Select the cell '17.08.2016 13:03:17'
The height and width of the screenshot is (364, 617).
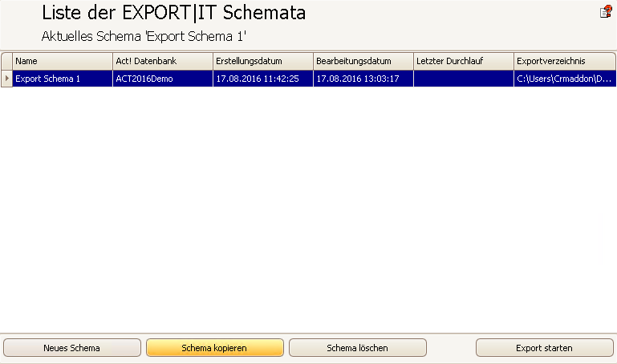click(x=363, y=79)
